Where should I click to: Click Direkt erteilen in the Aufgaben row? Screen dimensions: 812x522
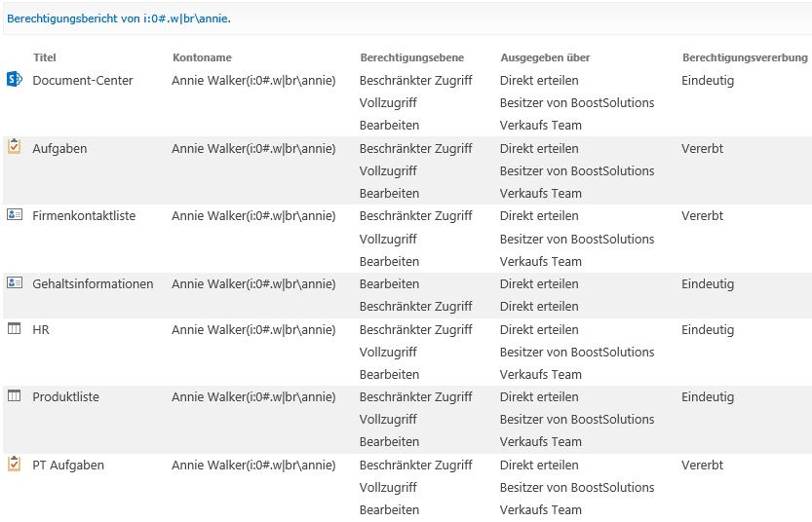point(539,148)
